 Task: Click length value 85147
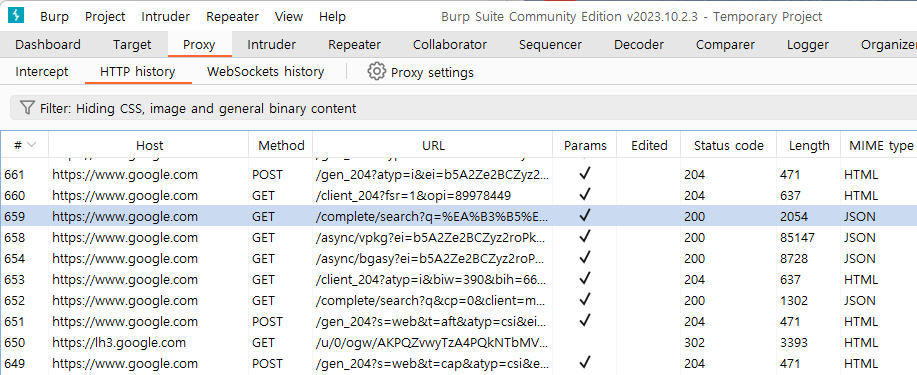797,238
